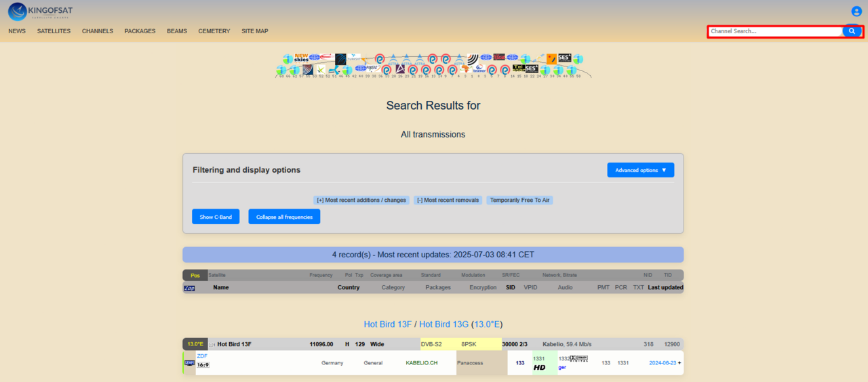The height and width of the screenshot is (382, 868).
Task: Click the HD icon in ZDF row
Action: coord(540,367)
